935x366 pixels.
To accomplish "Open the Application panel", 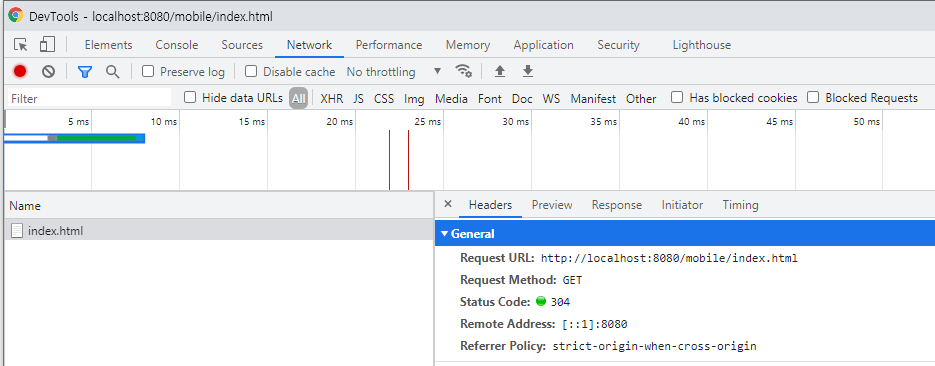I will pos(543,45).
